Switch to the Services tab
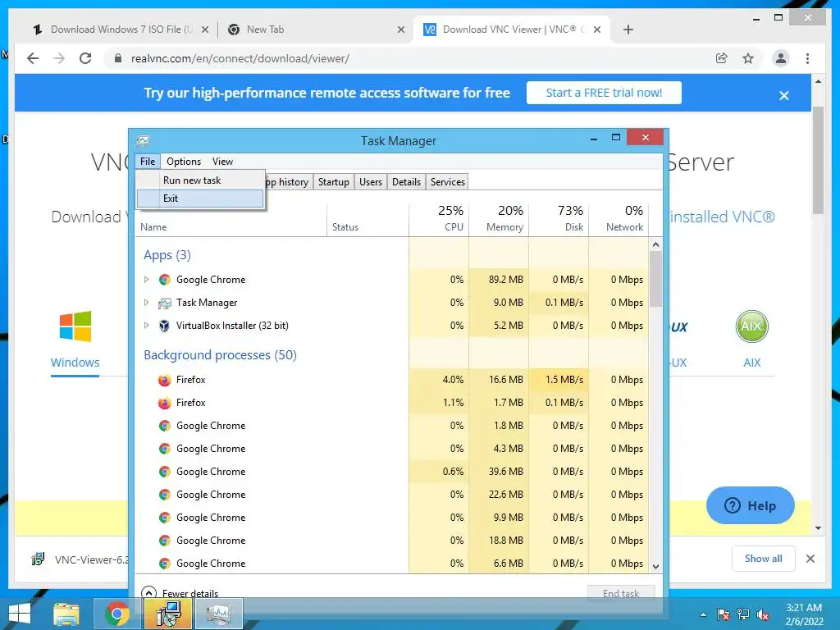 [x=447, y=182]
